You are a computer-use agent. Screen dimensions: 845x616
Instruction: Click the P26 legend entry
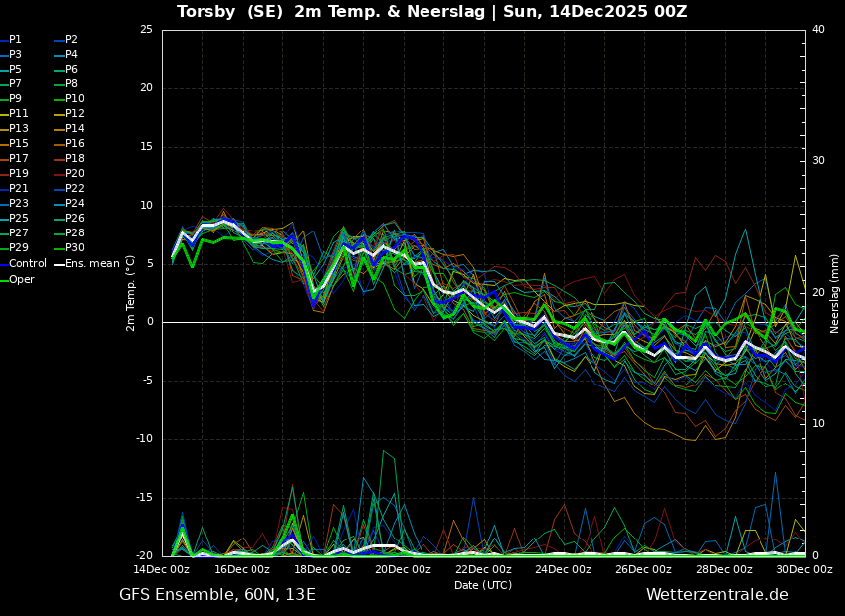coord(70,218)
